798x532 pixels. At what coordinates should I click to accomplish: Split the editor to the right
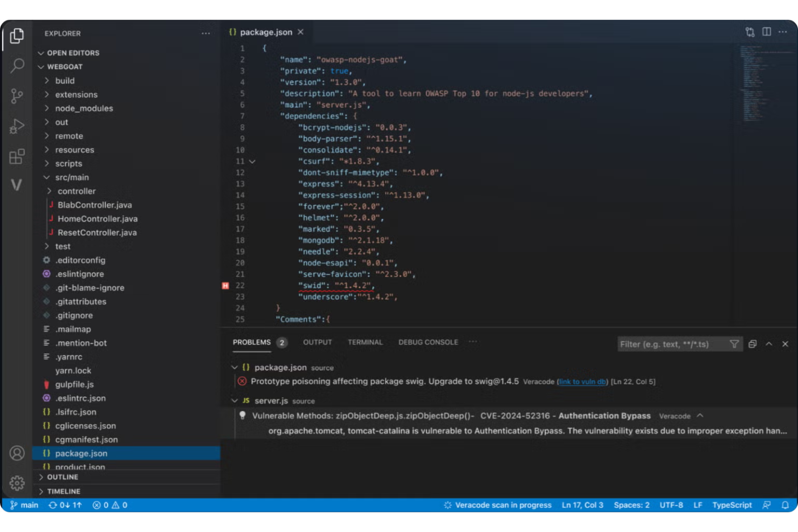[x=766, y=32]
